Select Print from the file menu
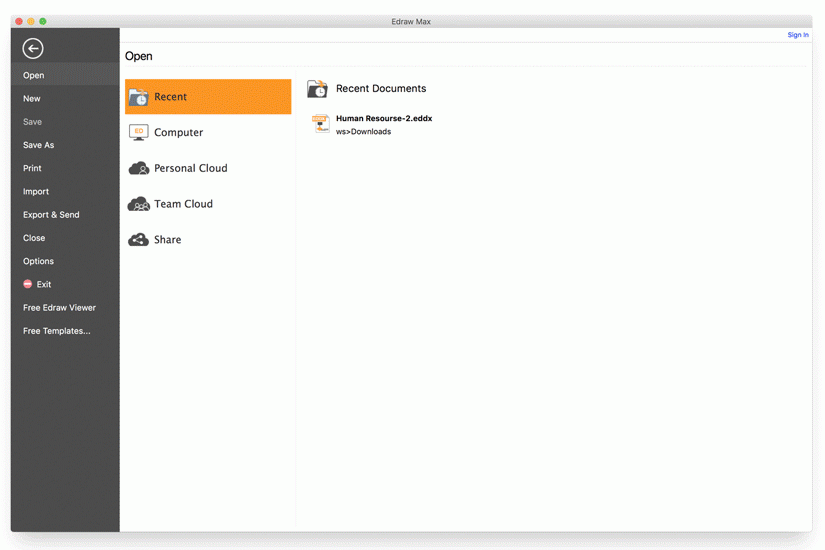The image size is (825, 550). point(33,168)
